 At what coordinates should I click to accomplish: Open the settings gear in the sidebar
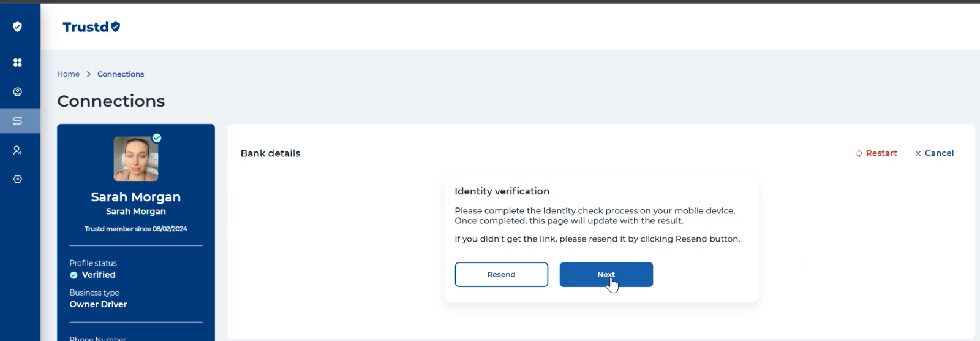coord(17,179)
